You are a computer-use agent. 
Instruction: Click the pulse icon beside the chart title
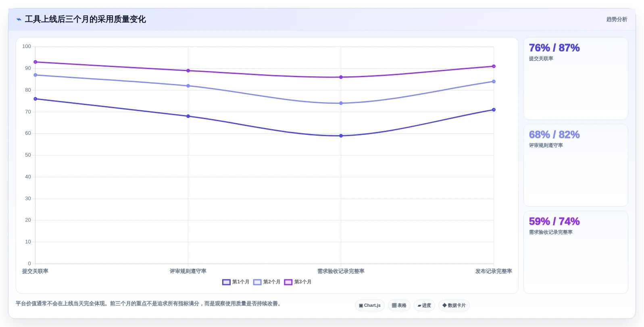click(19, 19)
